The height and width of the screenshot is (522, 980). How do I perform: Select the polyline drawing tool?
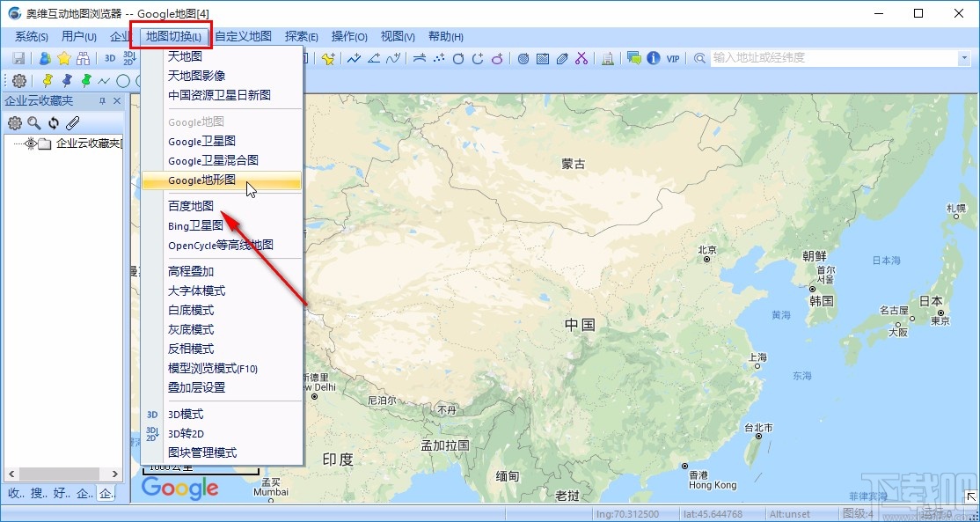pos(104,81)
